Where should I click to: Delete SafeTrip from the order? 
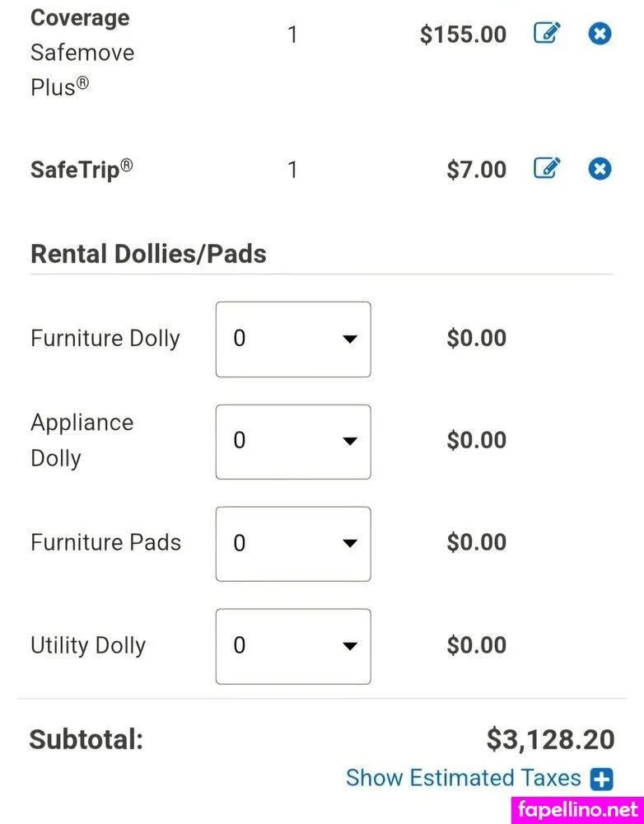coord(600,169)
